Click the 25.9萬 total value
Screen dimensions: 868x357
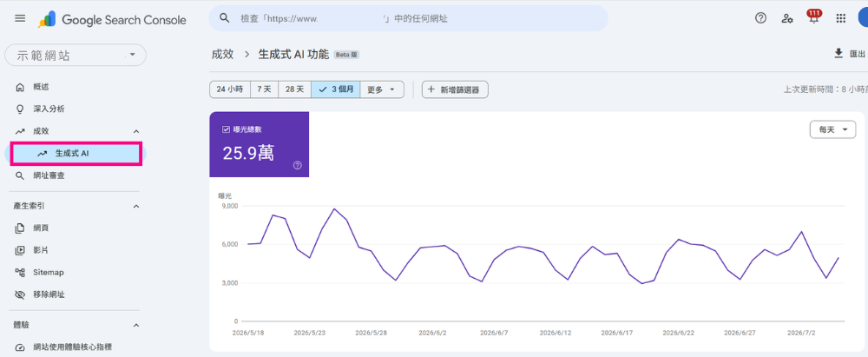(248, 153)
